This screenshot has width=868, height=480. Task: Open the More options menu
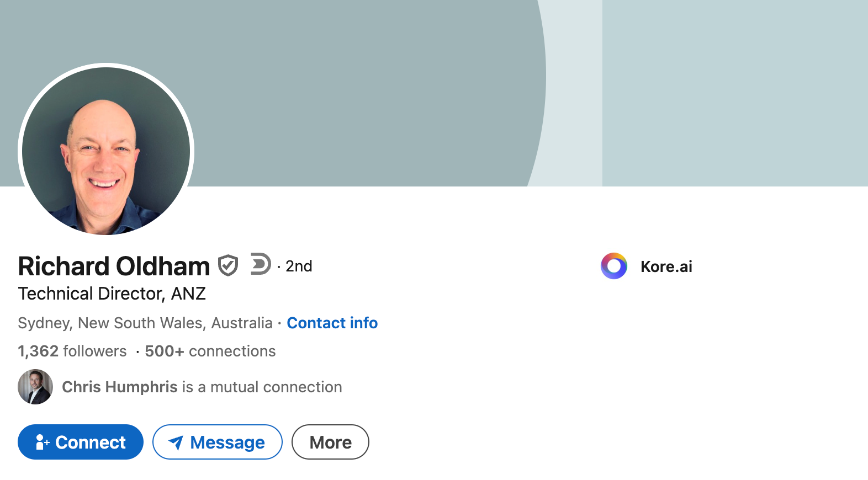click(330, 441)
